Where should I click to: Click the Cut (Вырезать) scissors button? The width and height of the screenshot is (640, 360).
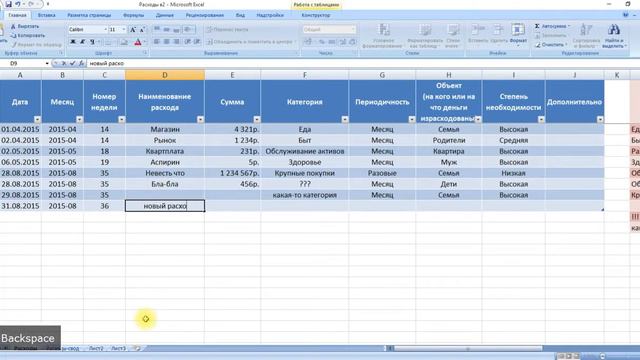[x=25, y=26]
